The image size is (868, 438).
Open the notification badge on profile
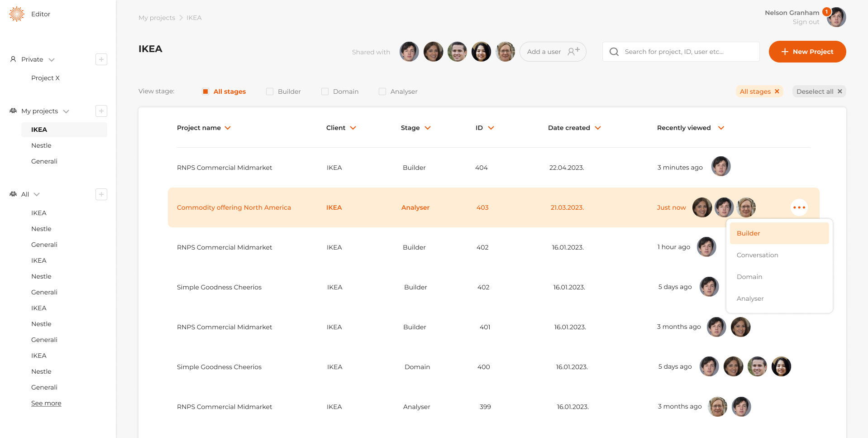pyautogui.click(x=826, y=11)
